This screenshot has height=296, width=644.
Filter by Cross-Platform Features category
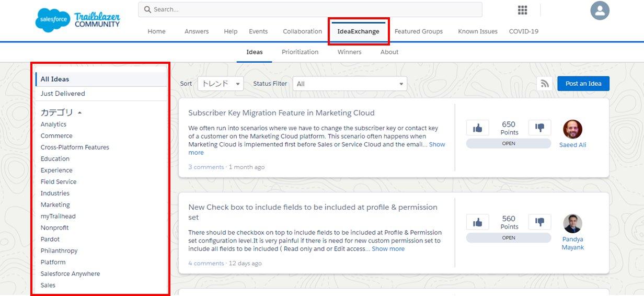click(x=75, y=147)
